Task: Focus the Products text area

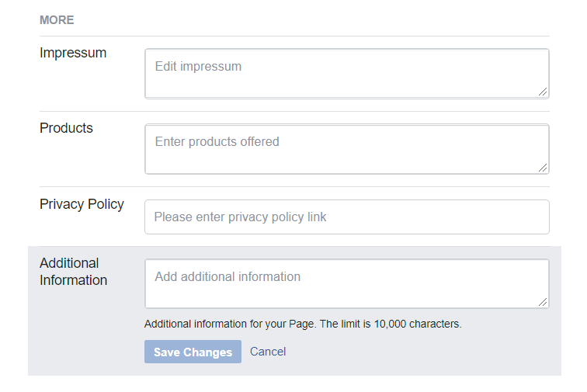Action: (x=347, y=149)
